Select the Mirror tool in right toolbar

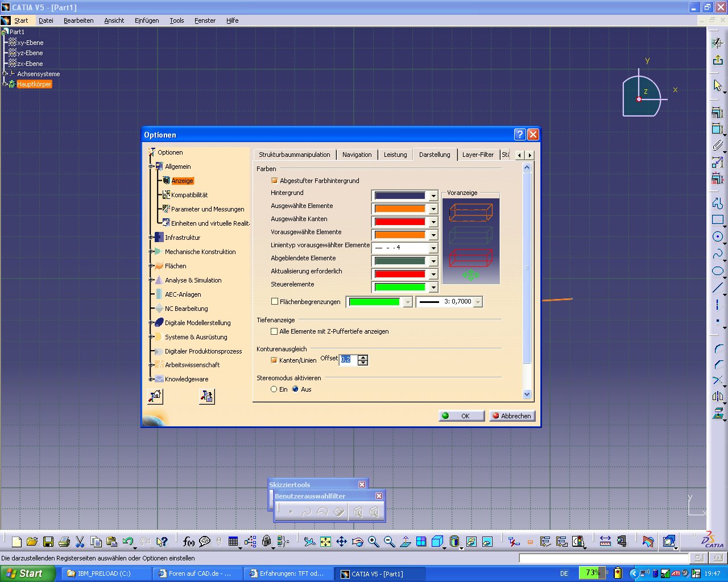point(718,396)
